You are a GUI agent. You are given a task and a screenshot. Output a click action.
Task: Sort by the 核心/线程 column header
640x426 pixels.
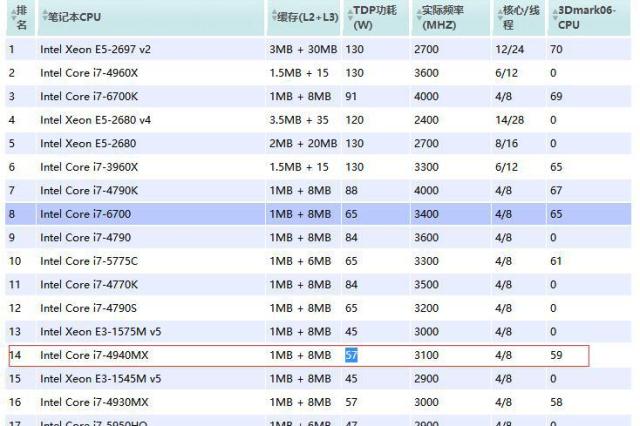(519, 18)
